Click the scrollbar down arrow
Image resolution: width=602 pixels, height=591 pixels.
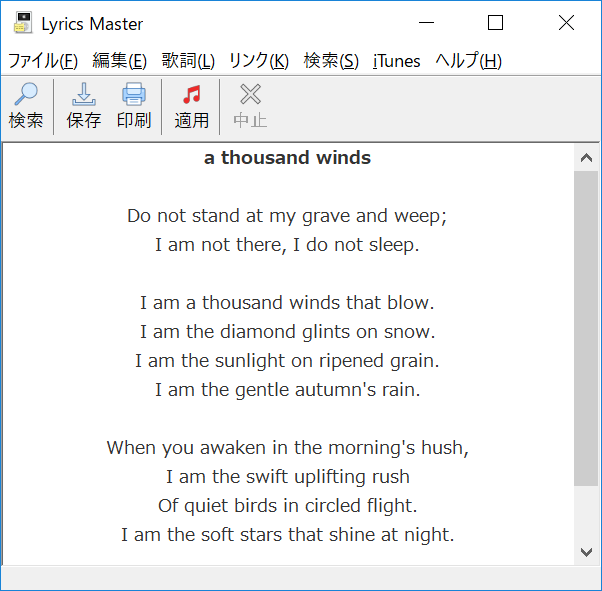586,551
